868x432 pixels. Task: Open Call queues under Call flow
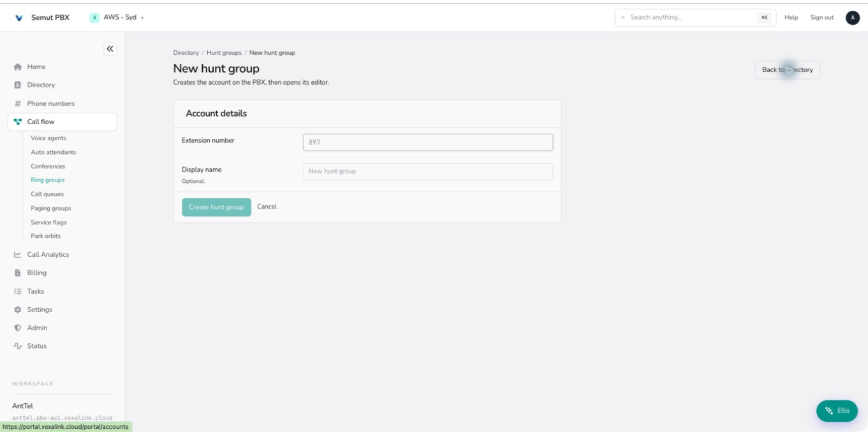[47, 194]
